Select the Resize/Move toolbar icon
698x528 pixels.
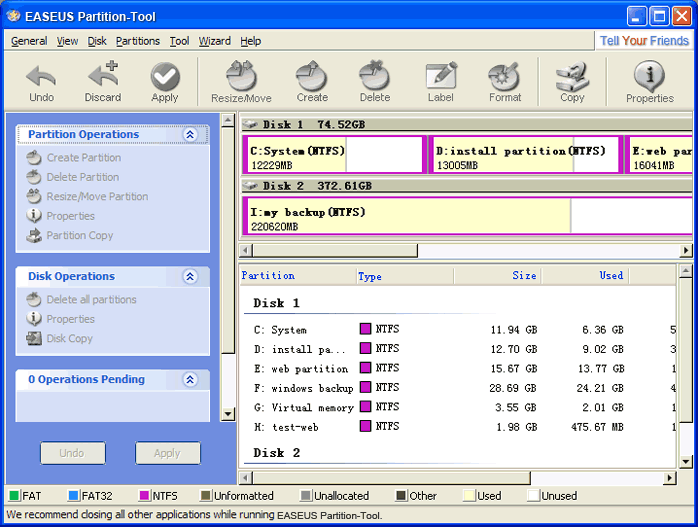241,81
